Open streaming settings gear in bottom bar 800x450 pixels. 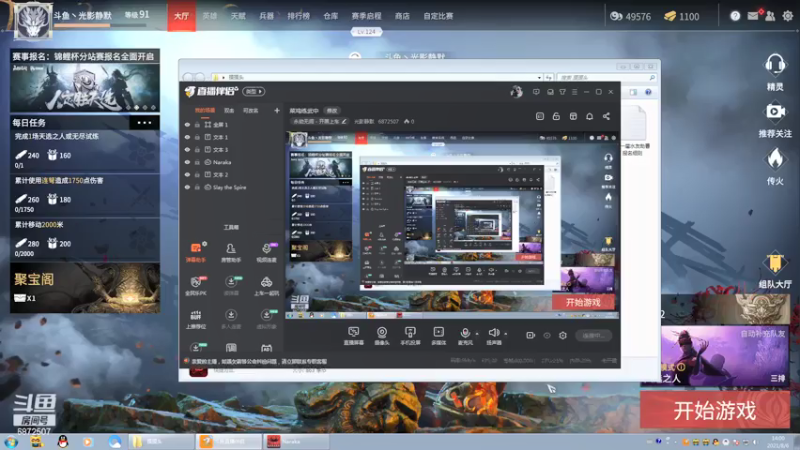(563, 335)
